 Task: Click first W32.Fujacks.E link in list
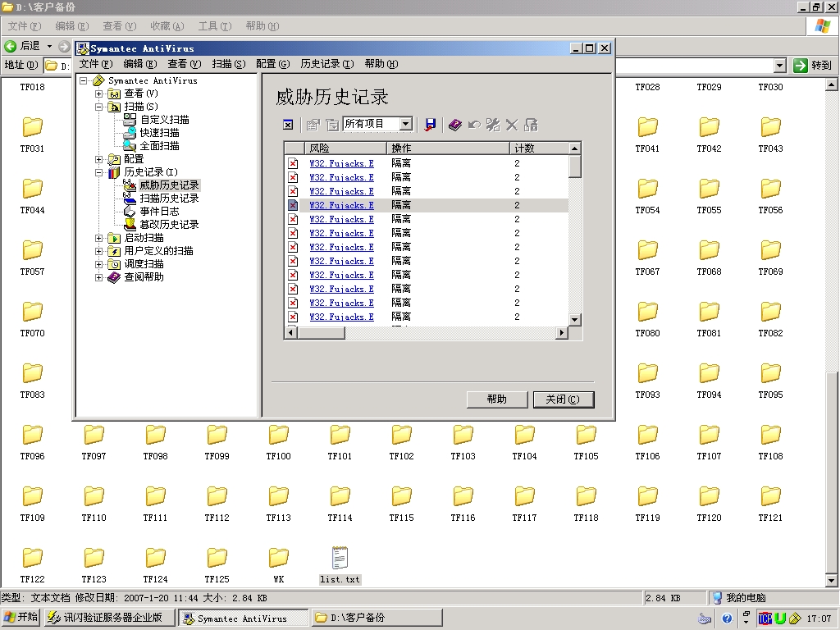341,163
